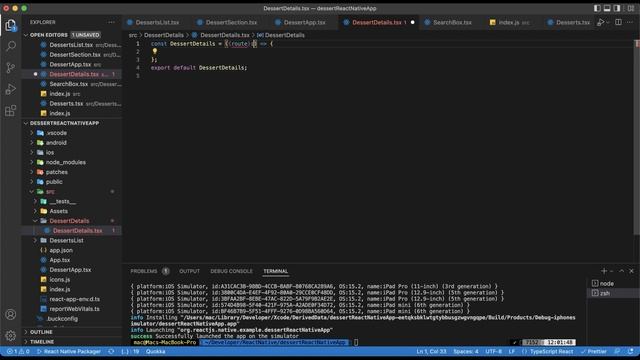Split the editor to the right
The width and height of the screenshot is (640, 360).
(618, 22)
